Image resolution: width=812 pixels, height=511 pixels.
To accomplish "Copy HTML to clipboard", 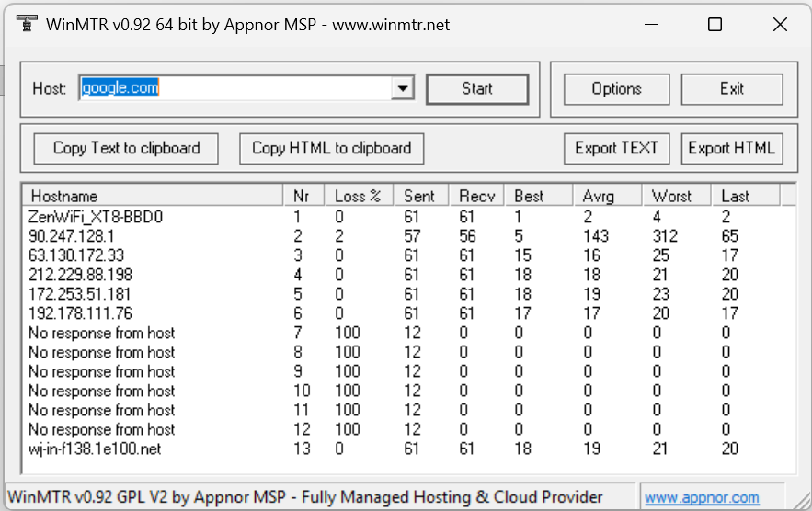I will click(331, 149).
